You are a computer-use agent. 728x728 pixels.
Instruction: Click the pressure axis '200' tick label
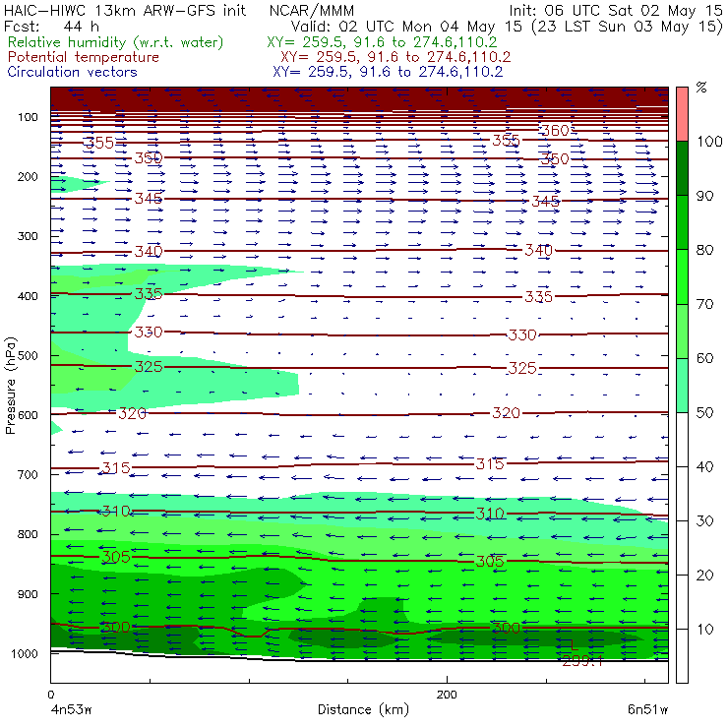point(28,176)
